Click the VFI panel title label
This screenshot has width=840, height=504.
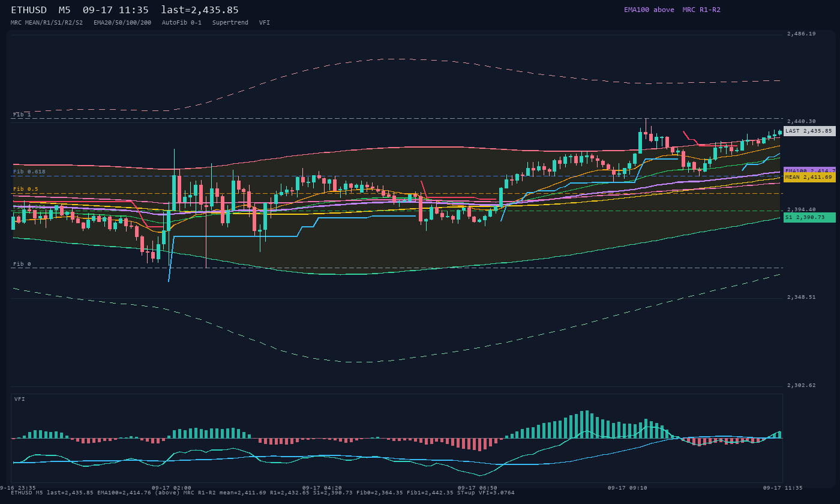coord(20,399)
